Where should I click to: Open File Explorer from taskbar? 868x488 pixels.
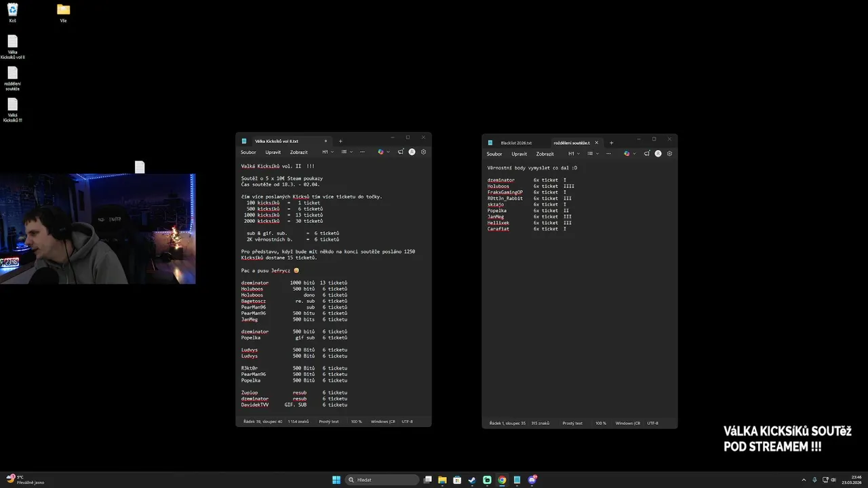[442, 480]
